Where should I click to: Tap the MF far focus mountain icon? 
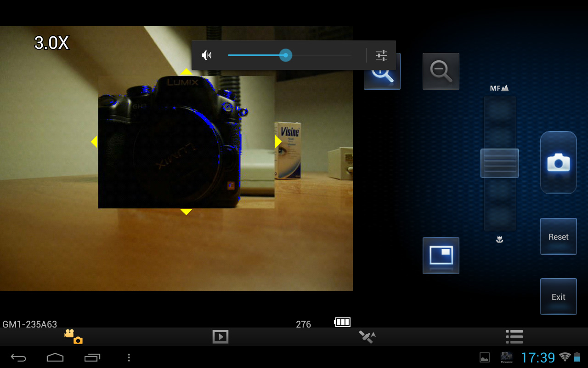500,88
